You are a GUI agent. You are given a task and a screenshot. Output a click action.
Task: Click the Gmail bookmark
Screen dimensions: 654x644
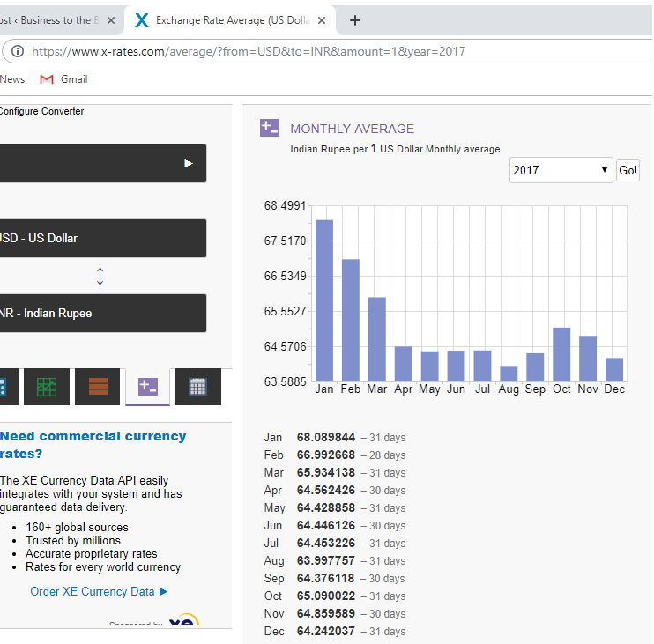pos(64,79)
